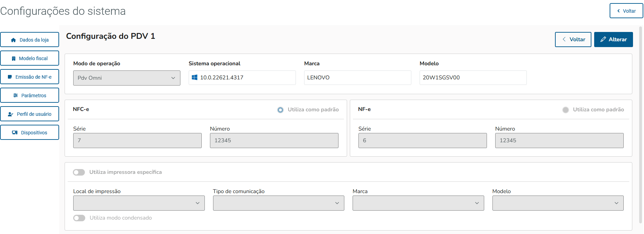Click the house icon beside Dados da loja
644x234 pixels.
13,40
